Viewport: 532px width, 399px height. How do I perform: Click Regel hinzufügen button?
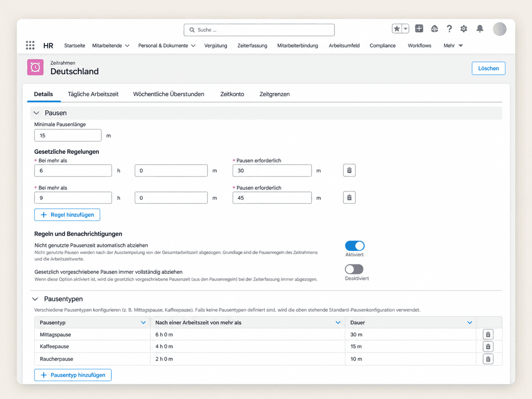pyautogui.click(x=67, y=215)
